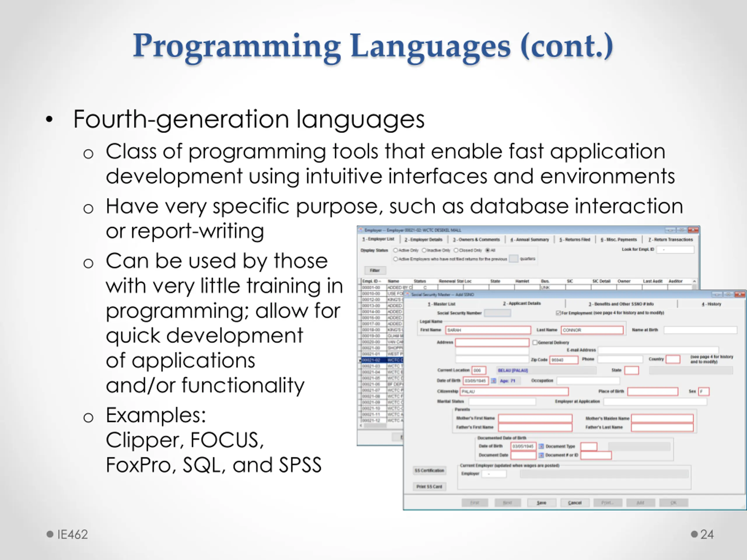This screenshot has height=560, width=747.
Task: Open the Document Date calendar icon
Action: (541, 455)
